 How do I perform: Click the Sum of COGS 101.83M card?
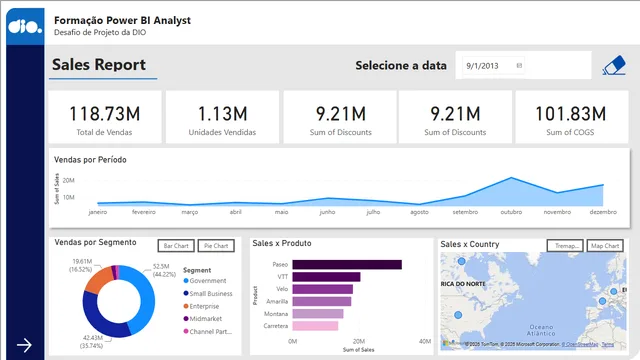coord(572,117)
